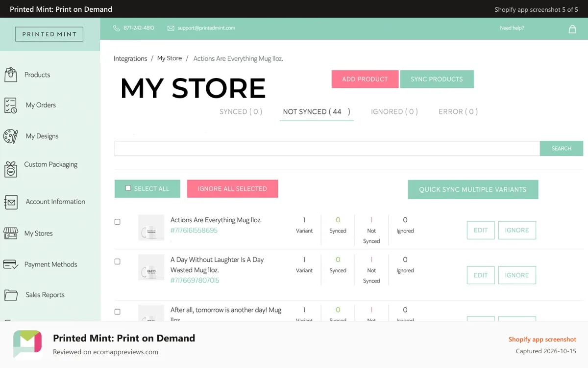588x368 pixels.
Task: Click the Integrations breadcrumb link
Action: [130, 58]
